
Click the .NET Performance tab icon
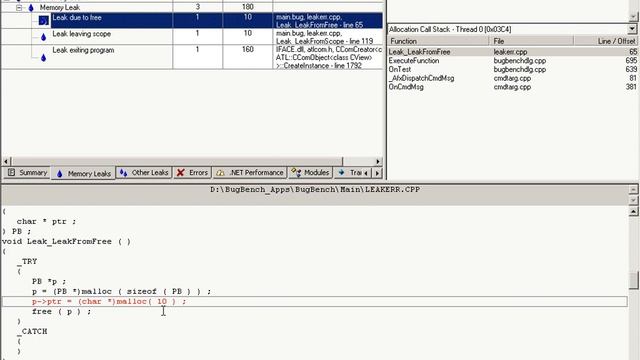point(220,173)
